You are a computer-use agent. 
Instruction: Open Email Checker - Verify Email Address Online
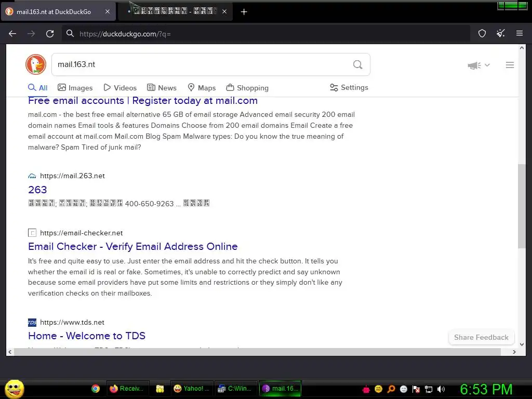pyautogui.click(x=132, y=246)
